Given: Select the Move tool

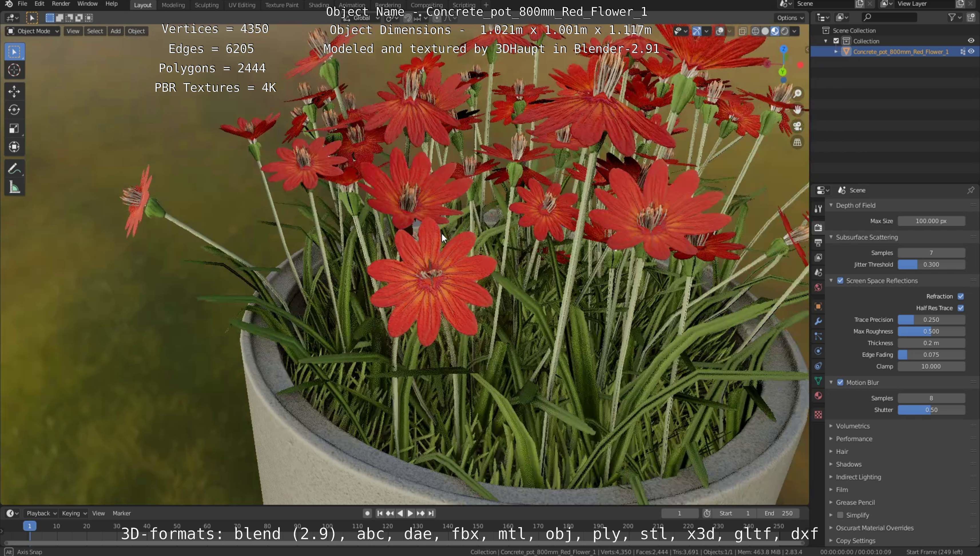Looking at the screenshot, I should coord(14,92).
